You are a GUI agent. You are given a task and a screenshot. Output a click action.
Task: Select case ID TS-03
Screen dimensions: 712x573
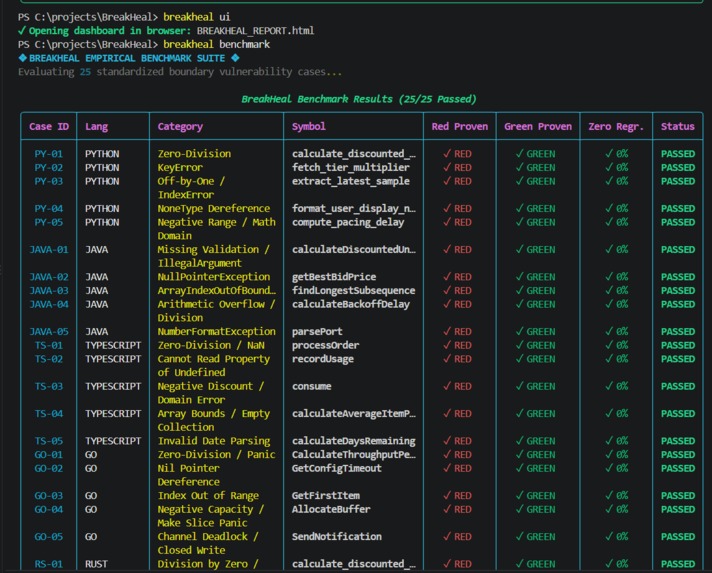pyautogui.click(x=49, y=386)
